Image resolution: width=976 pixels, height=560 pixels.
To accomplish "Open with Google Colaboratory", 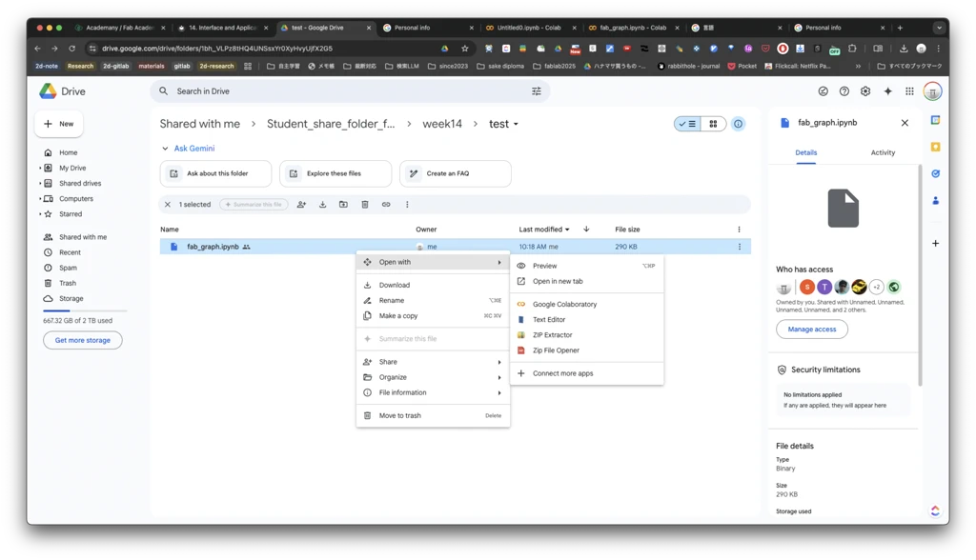I will (587, 304).
